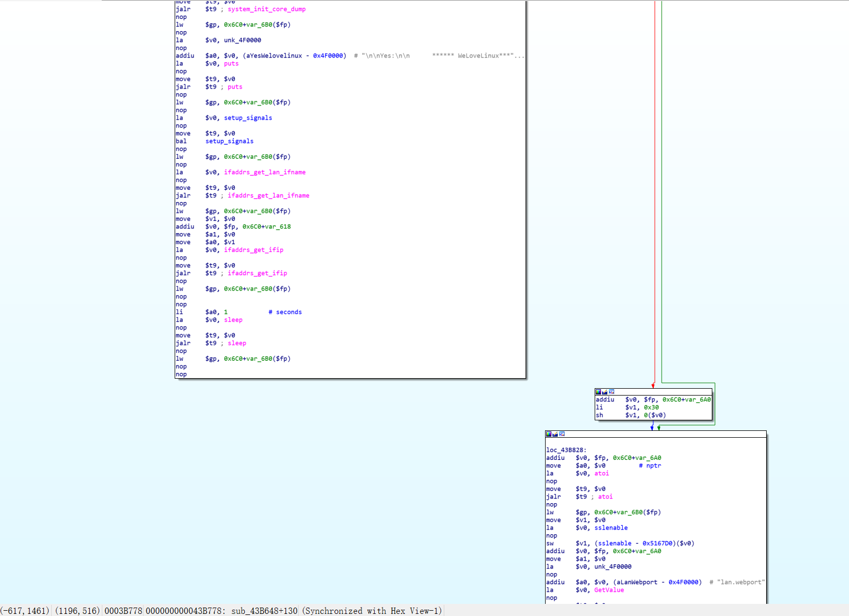The width and height of the screenshot is (849, 616).
Task: Click the 0003B778 file offset in the status bar
Action: 123,611
